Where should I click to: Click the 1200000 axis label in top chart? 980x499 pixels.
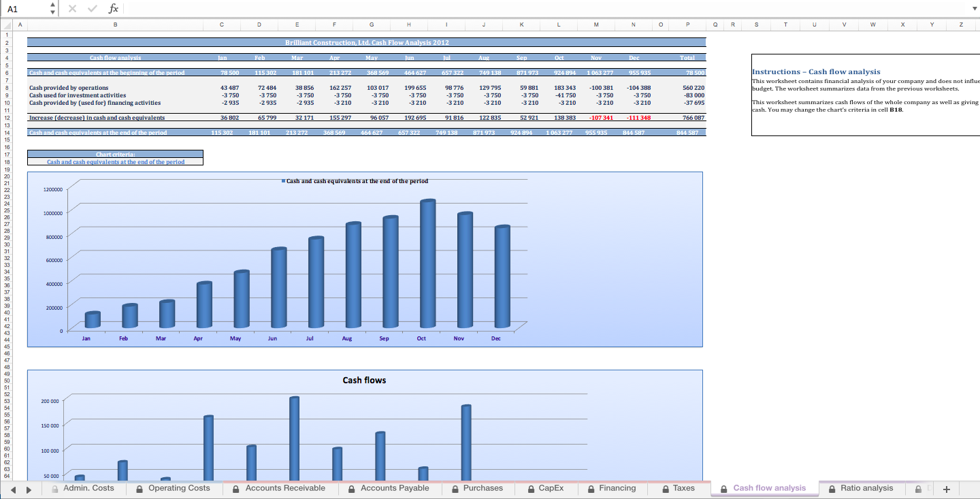(52, 189)
